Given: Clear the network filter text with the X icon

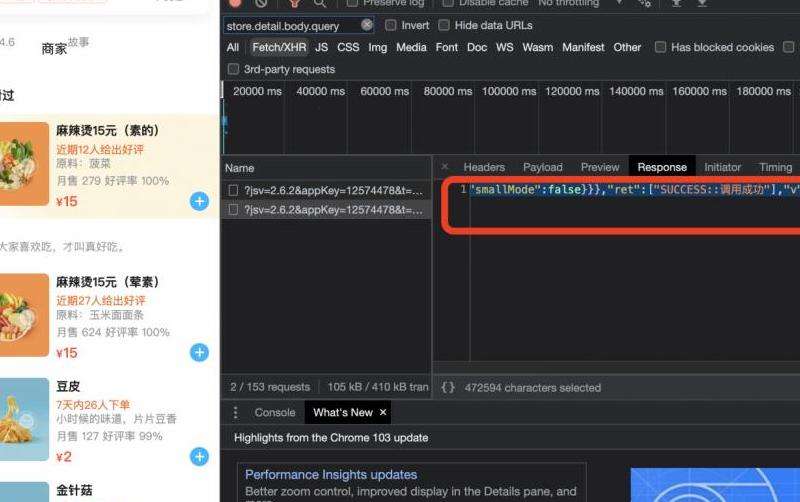Looking at the screenshot, I should coord(367,25).
